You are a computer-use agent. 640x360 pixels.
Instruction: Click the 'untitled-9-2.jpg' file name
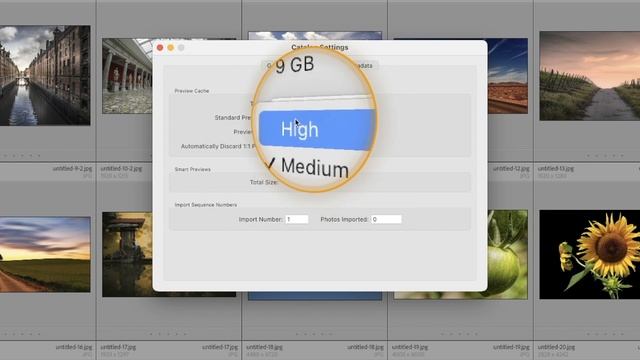pyautogui.click(x=72, y=168)
